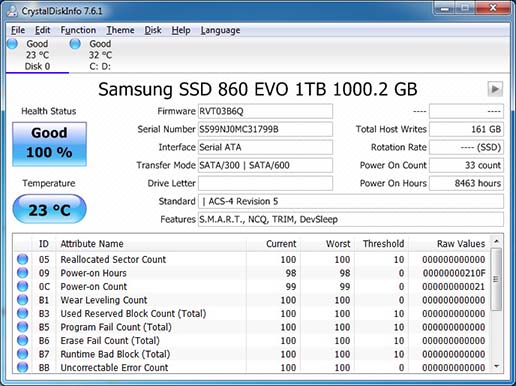Click the Features field
This screenshot has width=516, height=386.
351,219
